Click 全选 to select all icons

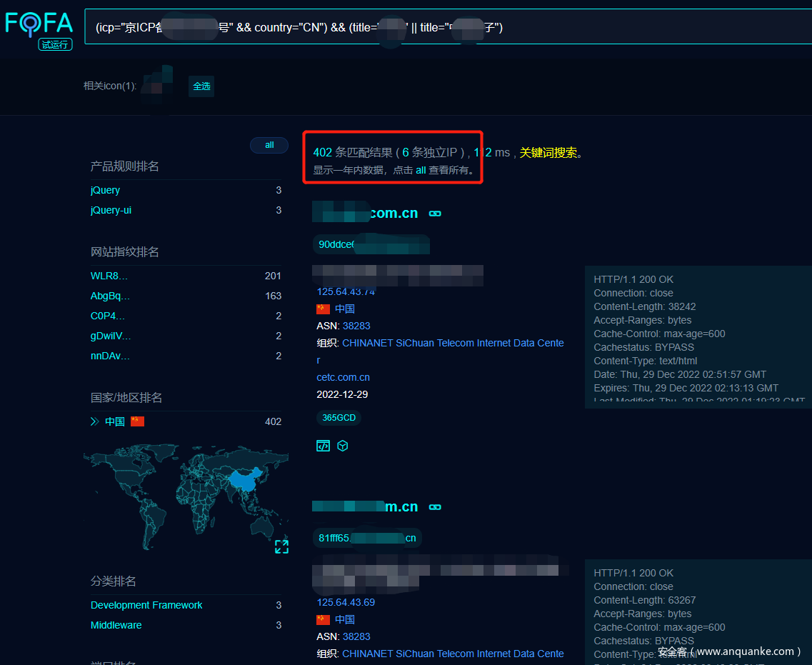click(201, 86)
